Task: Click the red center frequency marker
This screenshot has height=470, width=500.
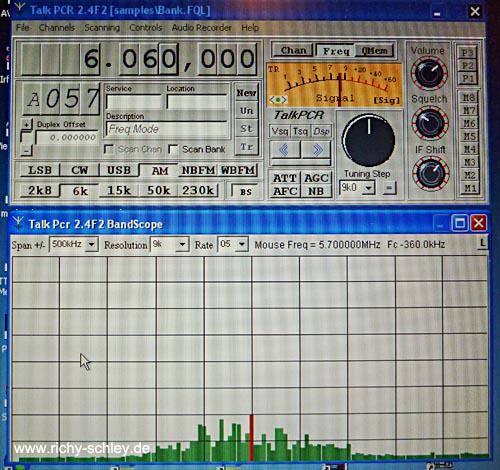Action: [x=252, y=438]
